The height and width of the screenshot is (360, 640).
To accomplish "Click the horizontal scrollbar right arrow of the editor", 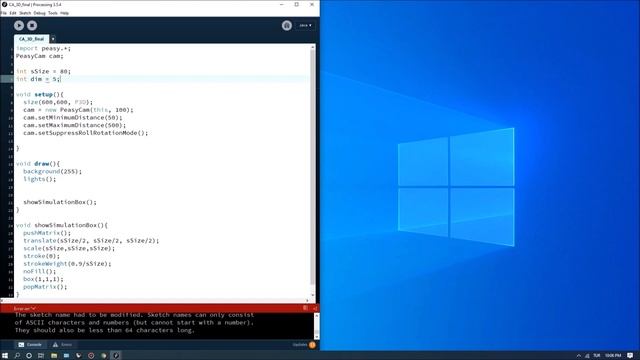I will 307,300.
